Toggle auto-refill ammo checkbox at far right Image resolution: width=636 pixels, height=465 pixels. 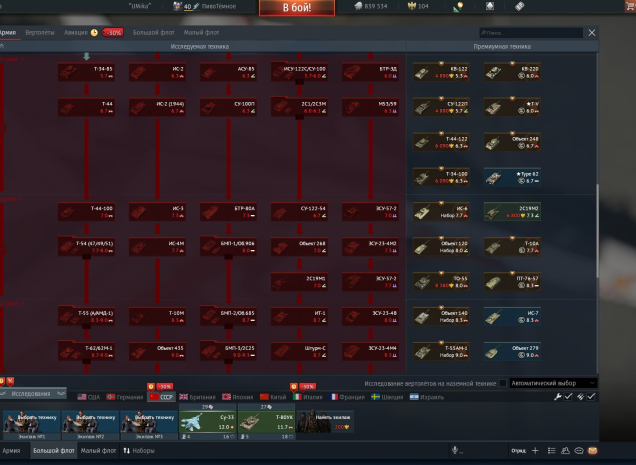pyautogui.click(x=591, y=397)
